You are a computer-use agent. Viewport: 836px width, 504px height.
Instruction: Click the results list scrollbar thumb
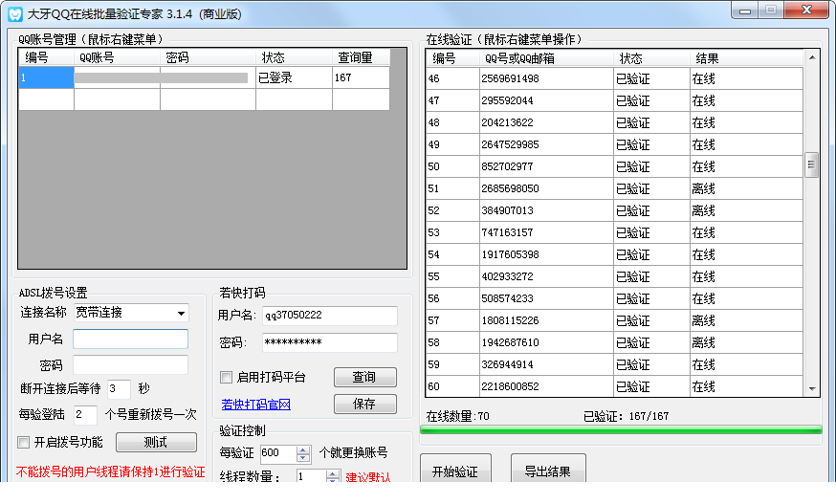811,164
